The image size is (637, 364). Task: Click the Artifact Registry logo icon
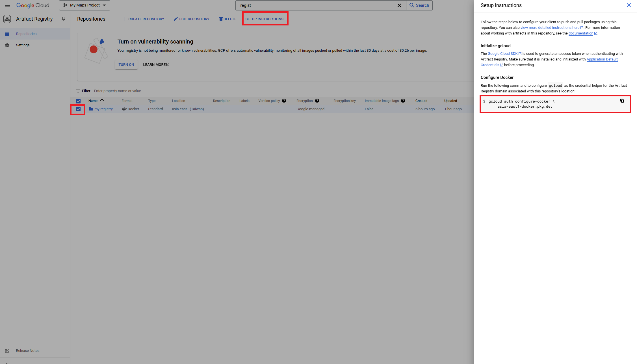click(x=7, y=19)
